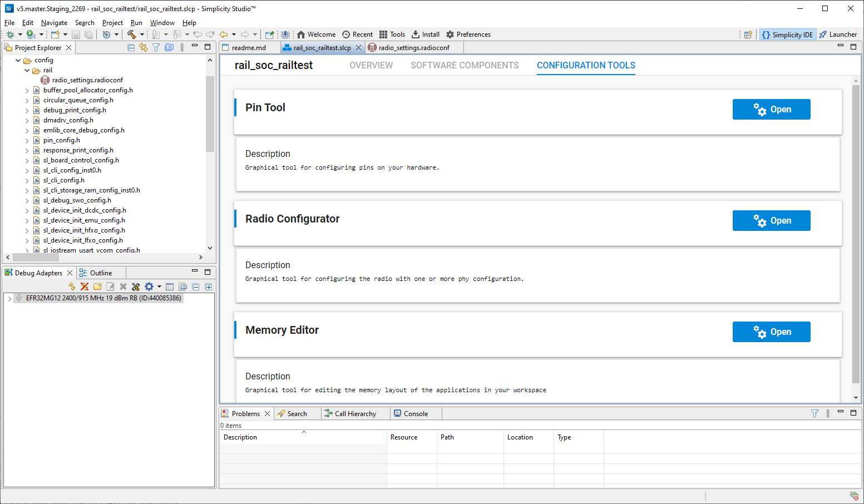This screenshot has height=504, width=864.
Task: Collapse the config folder in Project Explorer
Action: pyautogui.click(x=18, y=60)
